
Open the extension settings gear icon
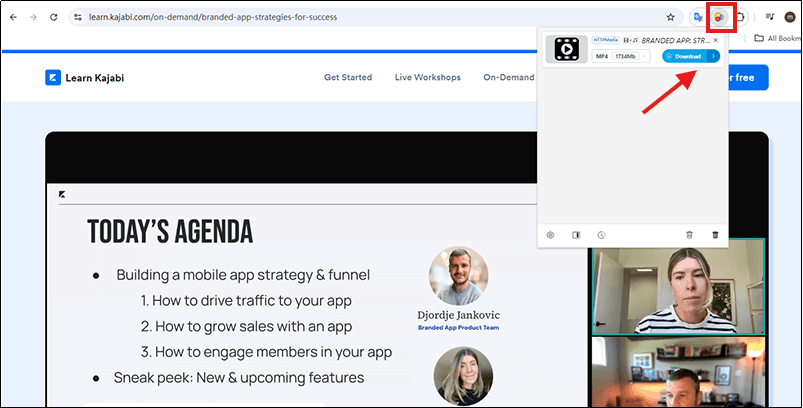[x=550, y=234]
